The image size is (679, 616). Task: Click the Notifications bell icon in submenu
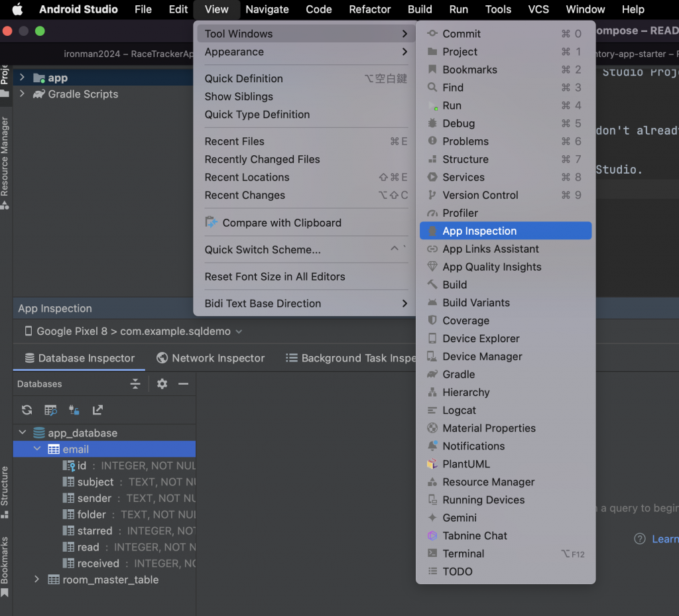tap(432, 446)
